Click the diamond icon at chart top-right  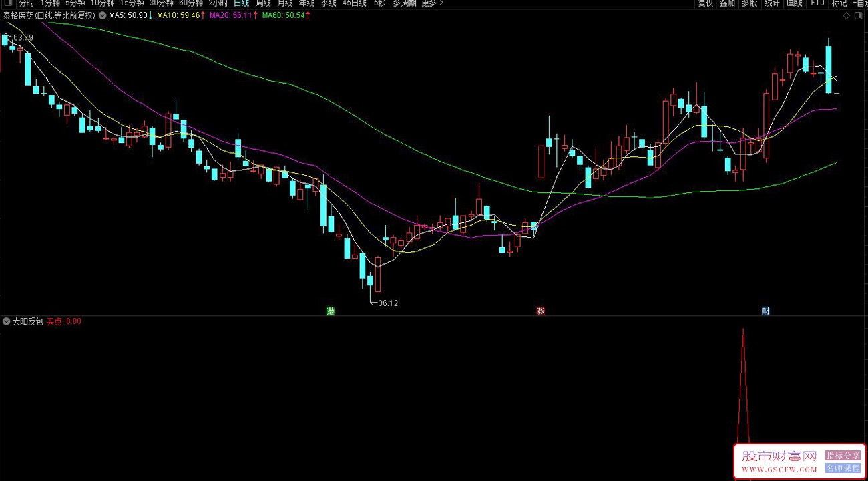coord(847,15)
